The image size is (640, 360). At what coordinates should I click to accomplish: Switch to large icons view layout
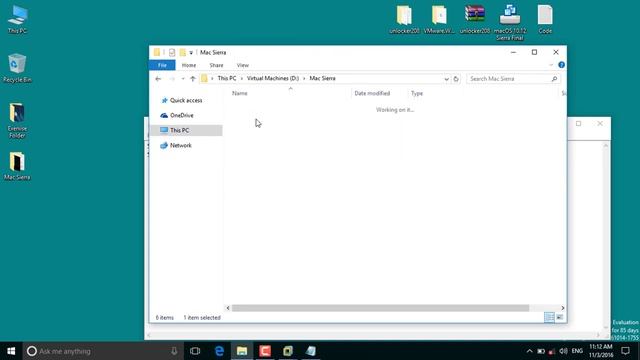click(x=560, y=317)
